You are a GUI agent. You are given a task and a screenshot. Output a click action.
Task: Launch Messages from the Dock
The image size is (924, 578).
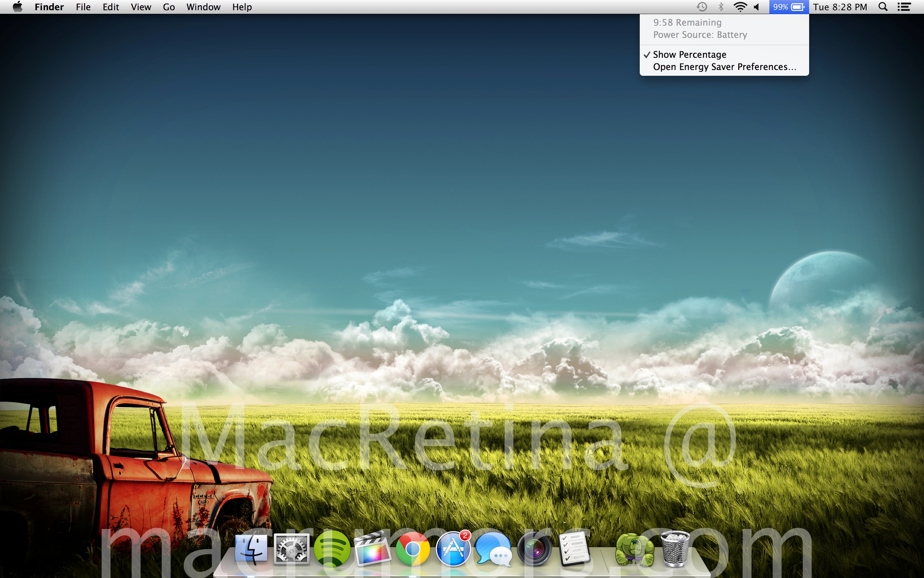point(494,549)
